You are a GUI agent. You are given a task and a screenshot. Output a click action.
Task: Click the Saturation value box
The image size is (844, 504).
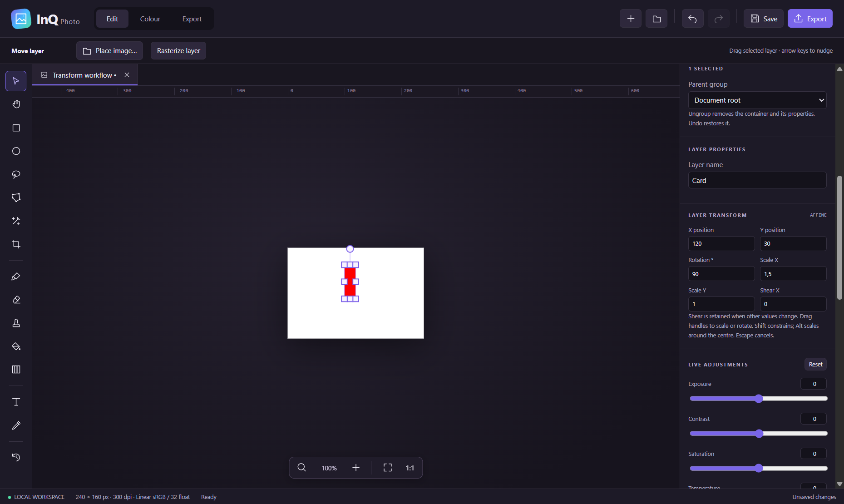point(814,454)
